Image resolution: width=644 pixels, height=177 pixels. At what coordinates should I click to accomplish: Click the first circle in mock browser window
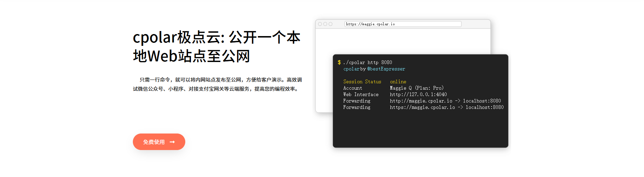coord(320,24)
